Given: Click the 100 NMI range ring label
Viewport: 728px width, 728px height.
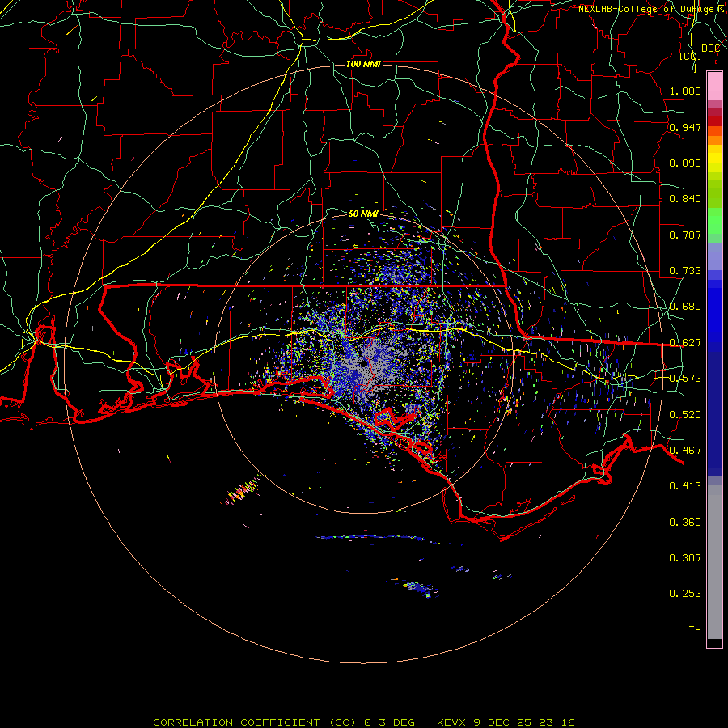Looking at the screenshot, I should coord(363,64).
